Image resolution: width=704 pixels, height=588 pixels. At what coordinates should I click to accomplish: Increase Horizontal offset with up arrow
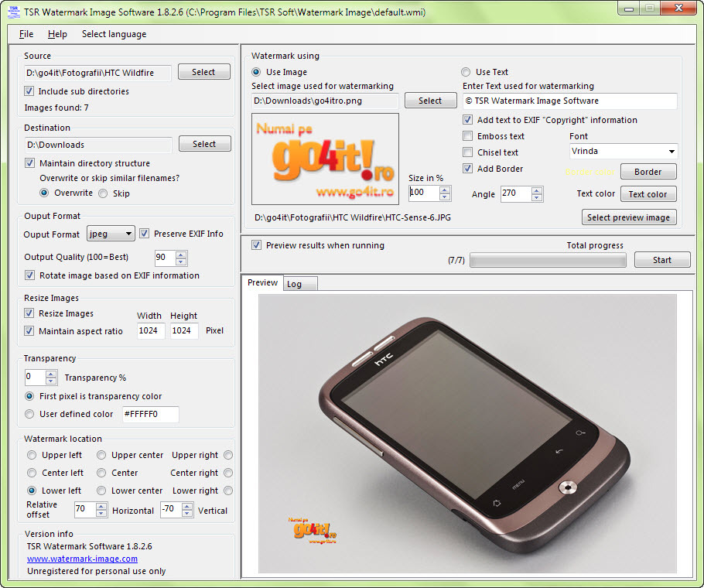[x=101, y=506]
